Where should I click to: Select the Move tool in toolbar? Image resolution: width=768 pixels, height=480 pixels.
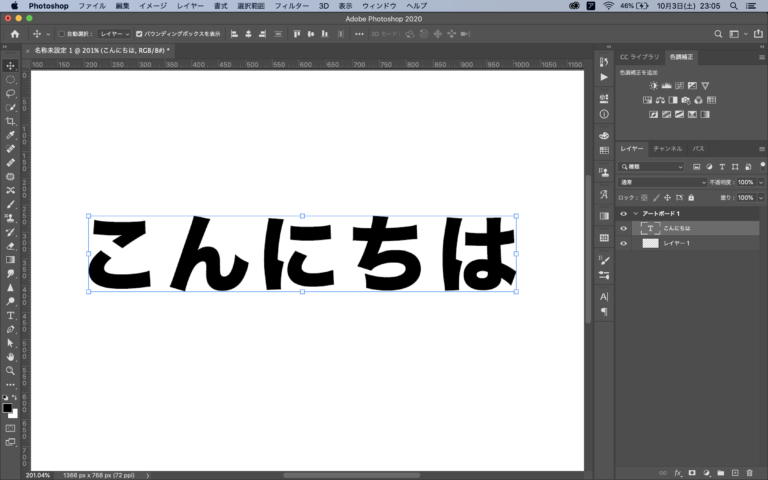10,64
